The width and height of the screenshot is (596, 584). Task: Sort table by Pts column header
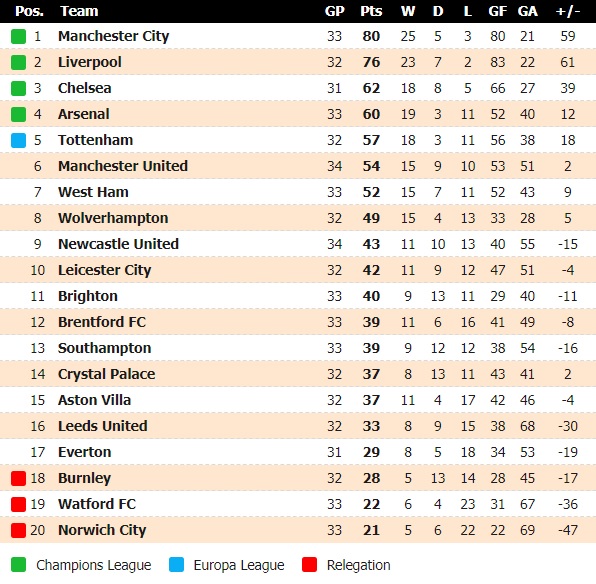click(x=371, y=11)
